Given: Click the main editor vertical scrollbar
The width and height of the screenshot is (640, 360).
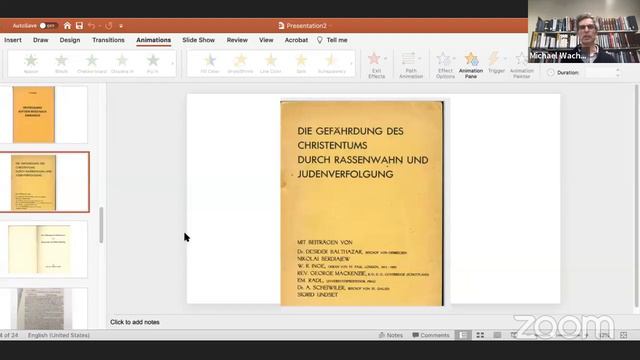Looking at the screenshot, I should (x=637, y=196).
